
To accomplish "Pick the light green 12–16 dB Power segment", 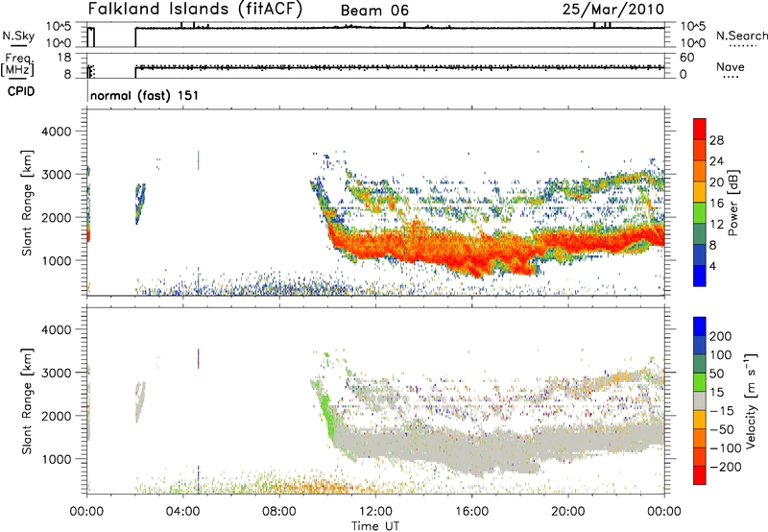I will tap(700, 212).
